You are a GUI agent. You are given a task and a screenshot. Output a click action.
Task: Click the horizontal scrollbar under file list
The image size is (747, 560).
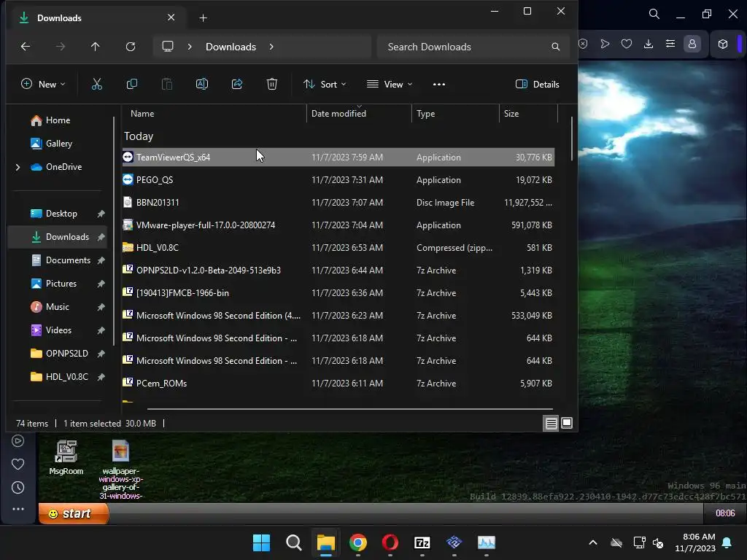click(349, 409)
